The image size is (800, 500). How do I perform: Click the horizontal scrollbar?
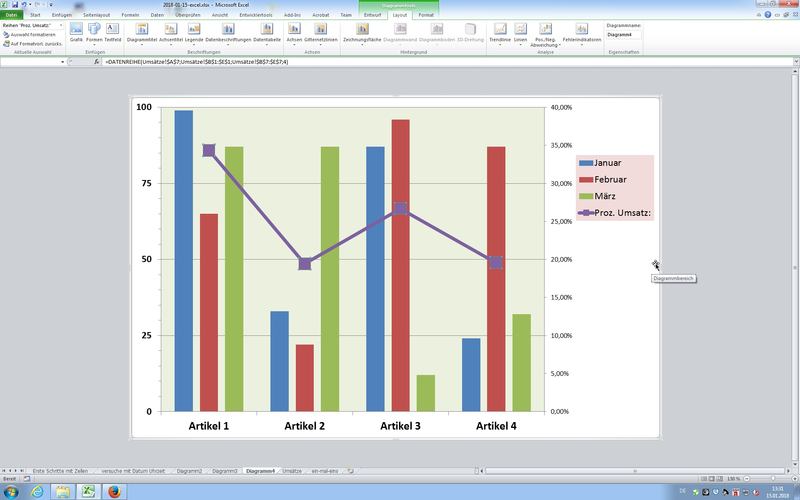point(635,471)
